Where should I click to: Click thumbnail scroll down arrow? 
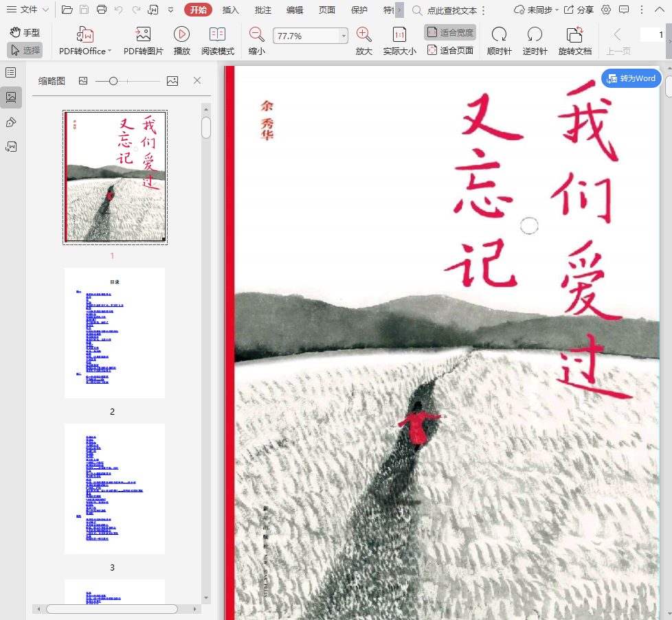coord(206,598)
